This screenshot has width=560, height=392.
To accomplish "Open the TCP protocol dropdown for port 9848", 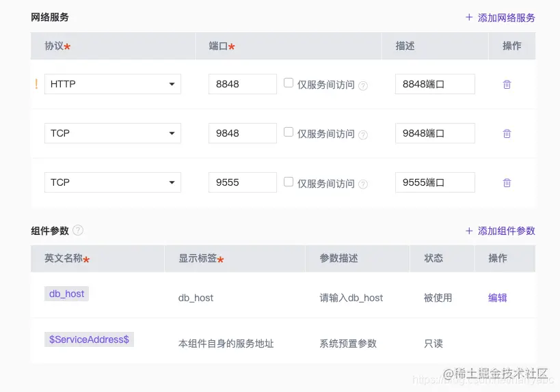I will click(x=113, y=133).
